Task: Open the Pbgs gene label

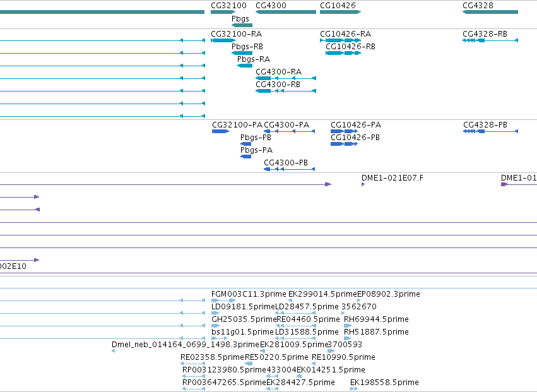Action: [x=240, y=19]
